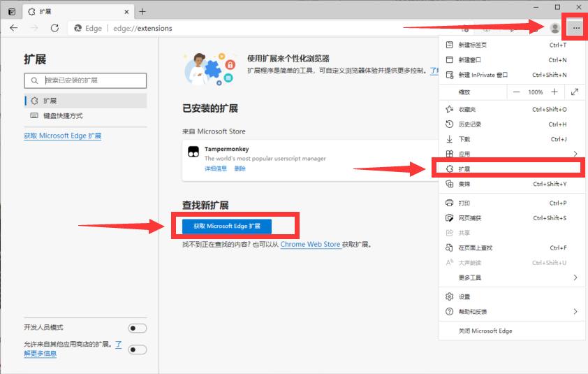Choose 扩展 in the dropdown menu
588x374 pixels.
[x=512, y=168]
